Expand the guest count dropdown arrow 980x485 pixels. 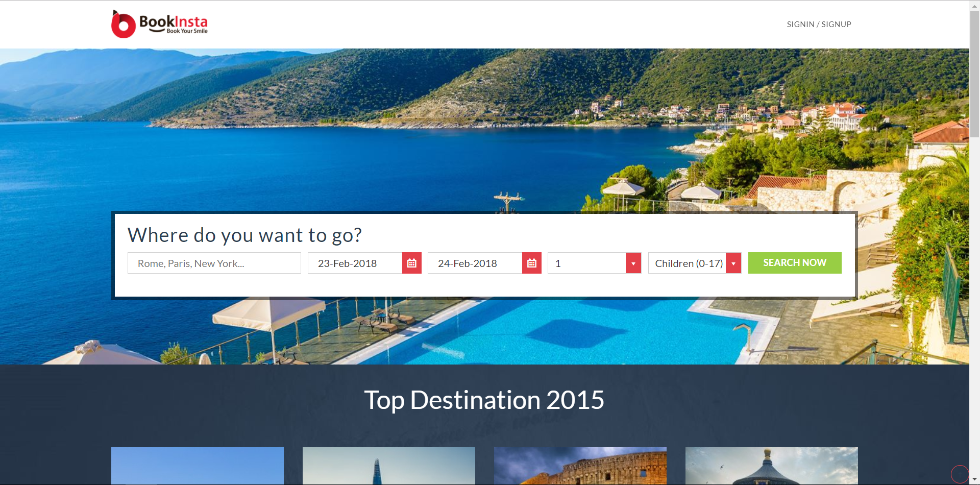633,263
